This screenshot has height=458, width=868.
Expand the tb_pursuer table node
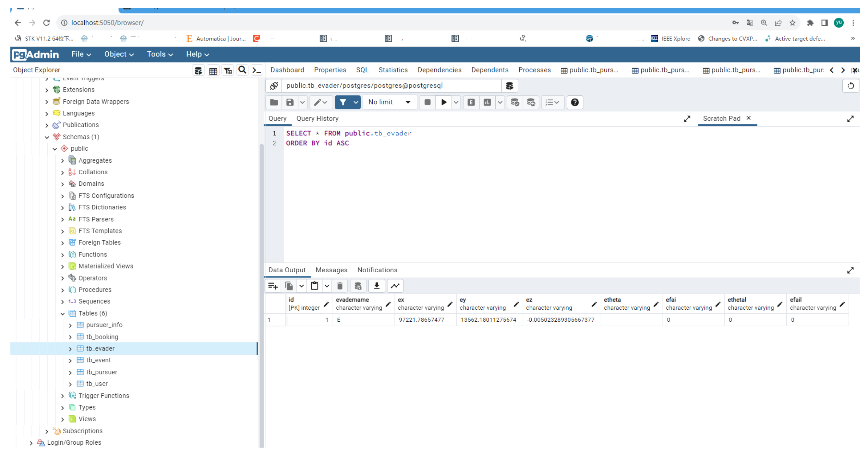click(x=70, y=373)
